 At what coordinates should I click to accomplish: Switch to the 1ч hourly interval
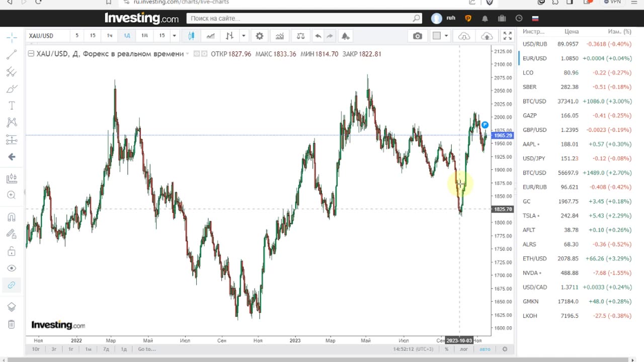tap(110, 36)
